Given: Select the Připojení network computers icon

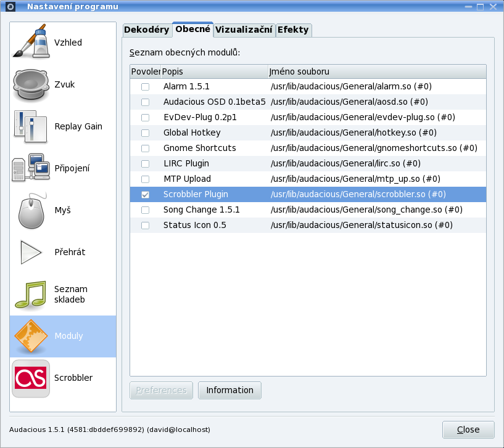Looking at the screenshot, I should pos(31,168).
